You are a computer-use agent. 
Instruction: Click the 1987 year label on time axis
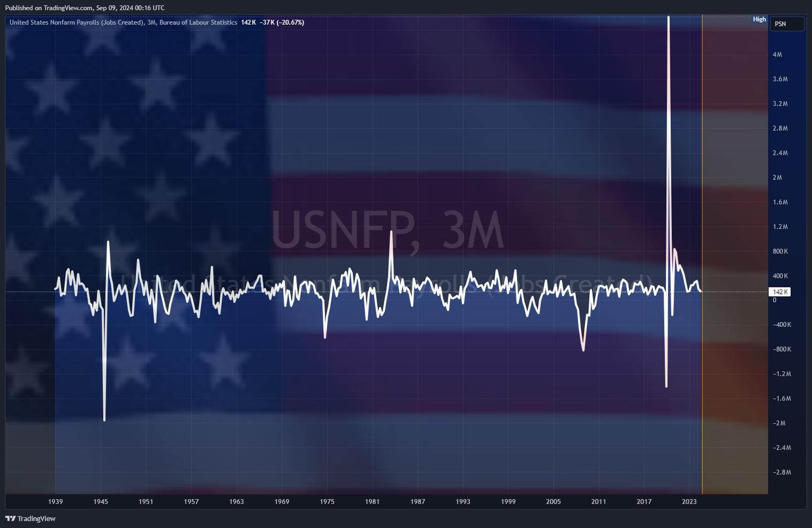click(x=418, y=502)
